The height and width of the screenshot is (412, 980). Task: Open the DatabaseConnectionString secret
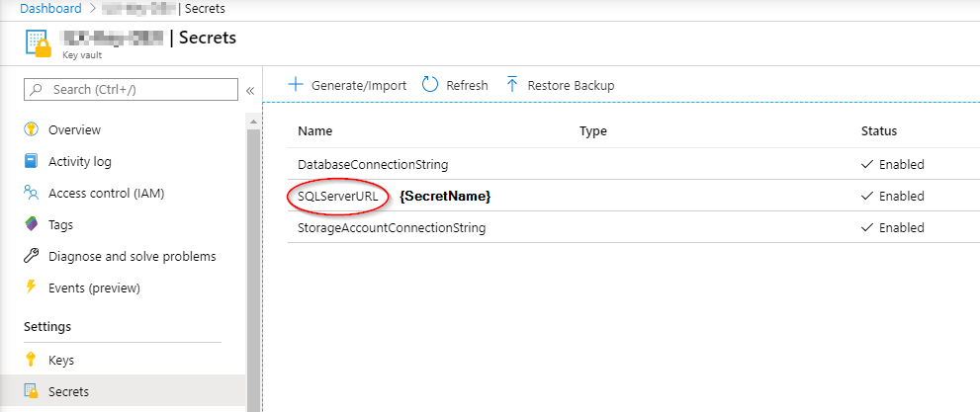coord(373,164)
